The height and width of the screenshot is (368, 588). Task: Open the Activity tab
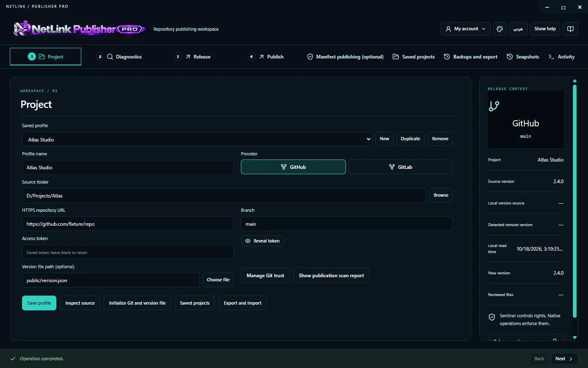(x=561, y=57)
